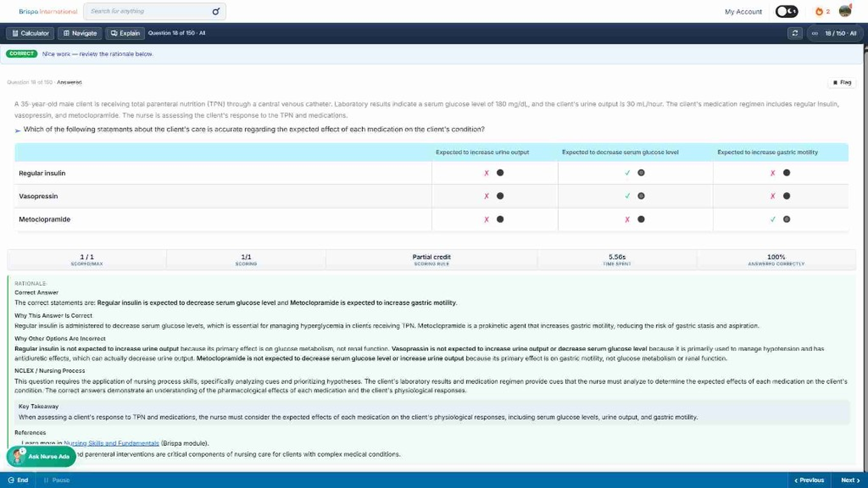Focus the Search for anything field
868x488 pixels.
click(x=155, y=11)
